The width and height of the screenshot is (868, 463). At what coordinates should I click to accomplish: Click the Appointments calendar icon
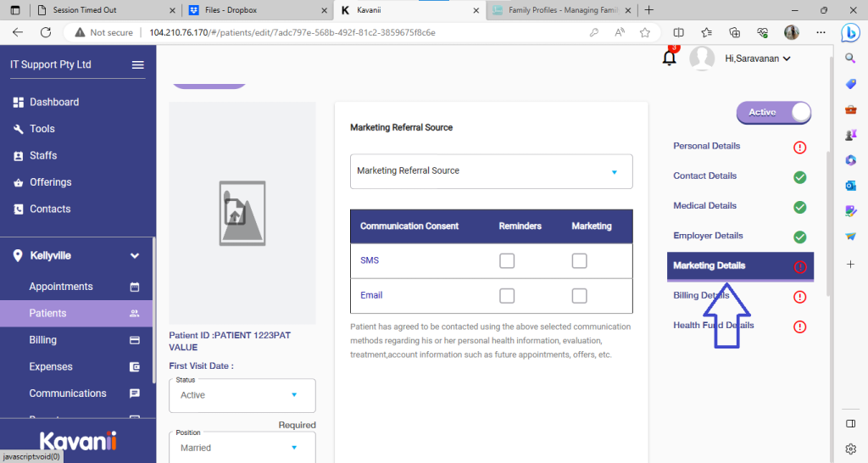tap(134, 287)
